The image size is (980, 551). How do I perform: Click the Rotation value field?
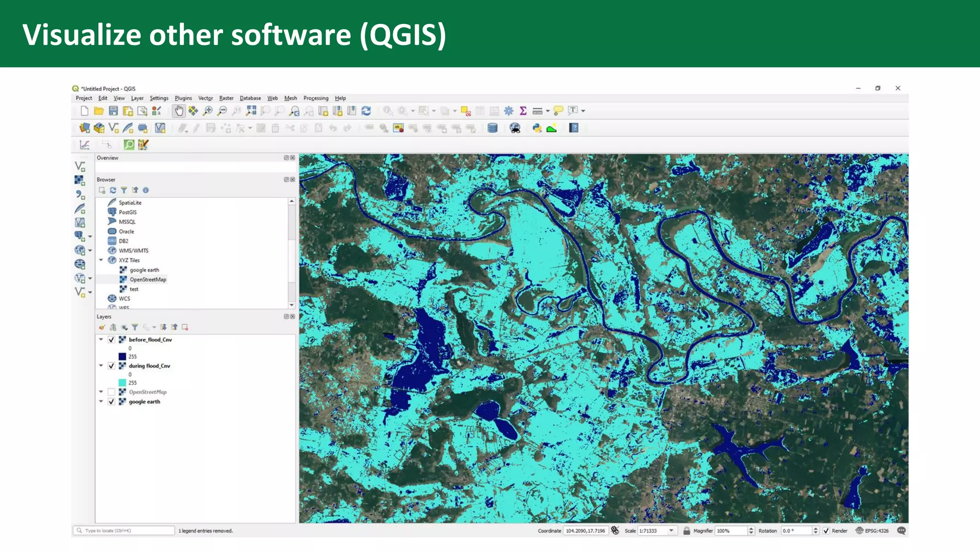pyautogui.click(x=797, y=531)
